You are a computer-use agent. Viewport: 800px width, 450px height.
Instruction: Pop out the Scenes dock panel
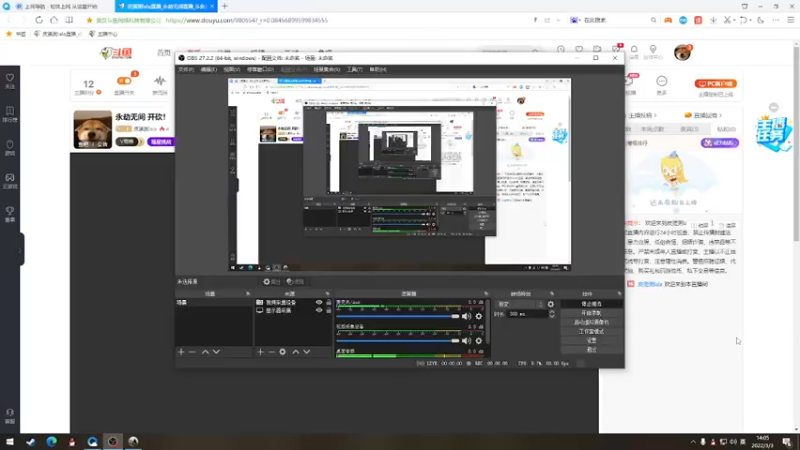tap(248, 294)
